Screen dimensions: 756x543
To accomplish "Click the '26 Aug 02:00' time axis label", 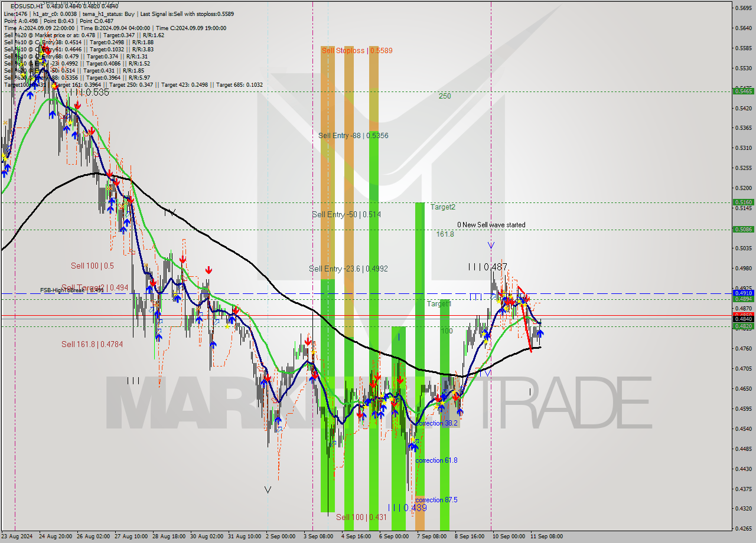I will [93, 537].
